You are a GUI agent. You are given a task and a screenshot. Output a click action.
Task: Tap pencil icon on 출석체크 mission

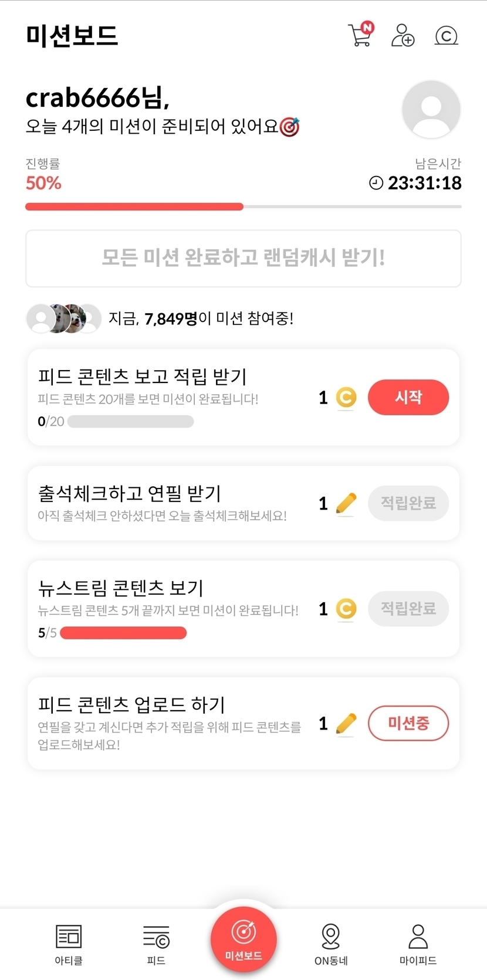coord(346,503)
